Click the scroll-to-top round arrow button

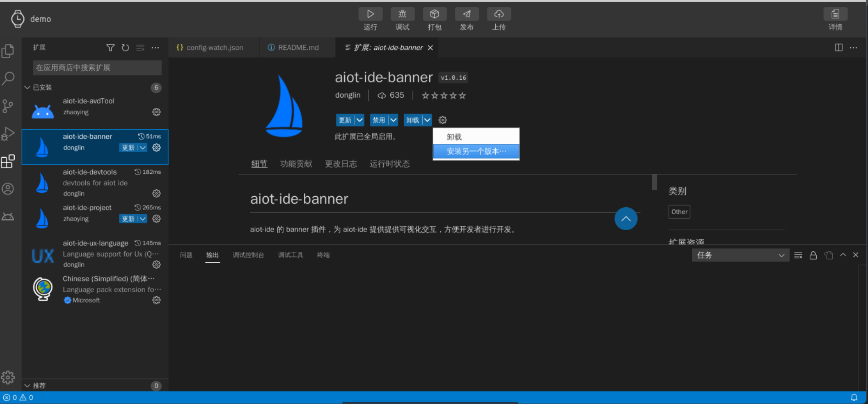[626, 219]
